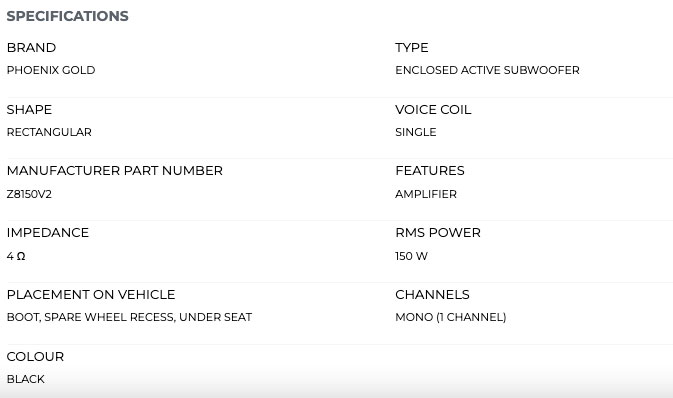The image size is (673, 398).
Task: Select the VOICE COIL label
Action: click(x=433, y=109)
